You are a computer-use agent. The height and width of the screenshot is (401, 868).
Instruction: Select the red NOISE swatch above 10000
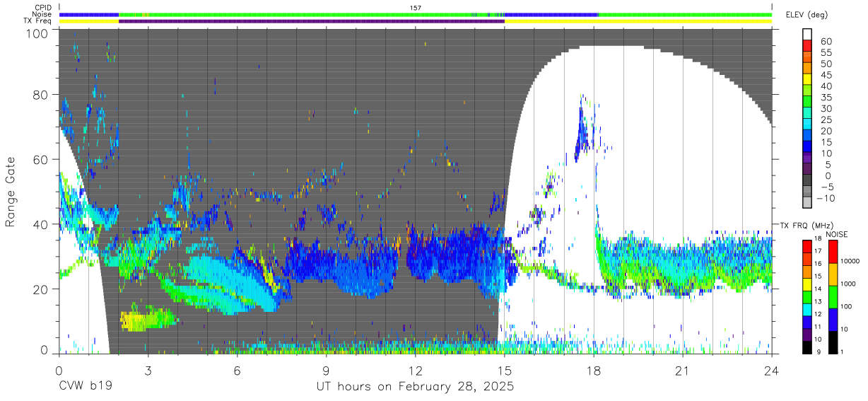pos(832,251)
